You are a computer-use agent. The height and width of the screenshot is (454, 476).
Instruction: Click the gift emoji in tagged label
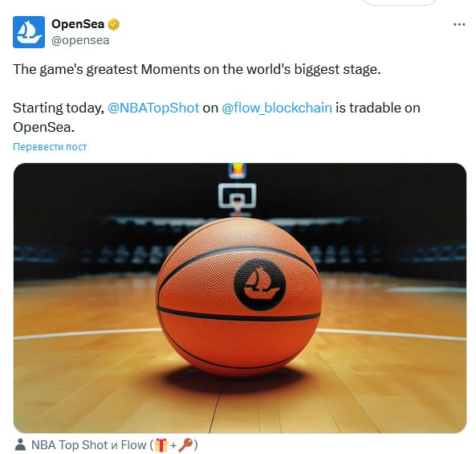point(161,445)
